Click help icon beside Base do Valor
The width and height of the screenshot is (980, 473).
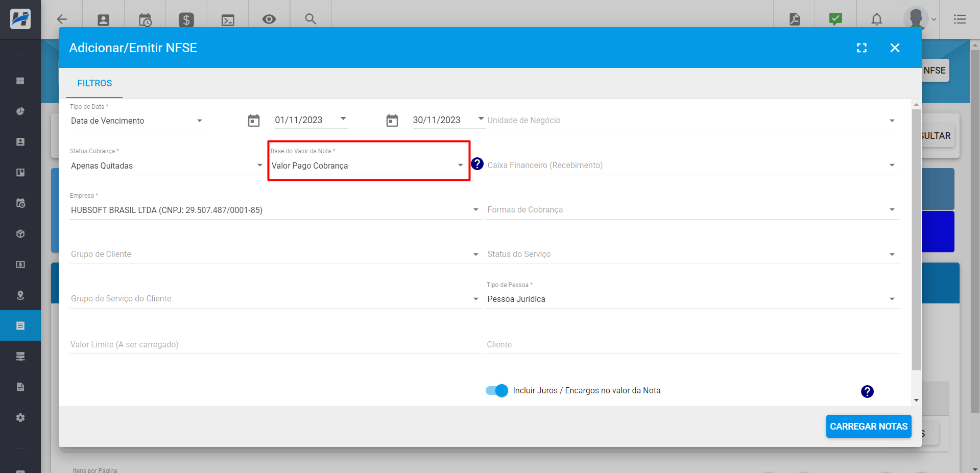pos(477,164)
